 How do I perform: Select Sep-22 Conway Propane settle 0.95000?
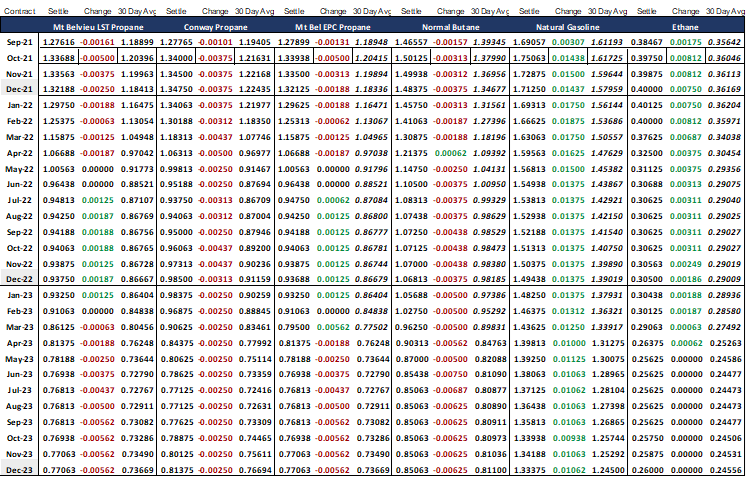point(177,232)
